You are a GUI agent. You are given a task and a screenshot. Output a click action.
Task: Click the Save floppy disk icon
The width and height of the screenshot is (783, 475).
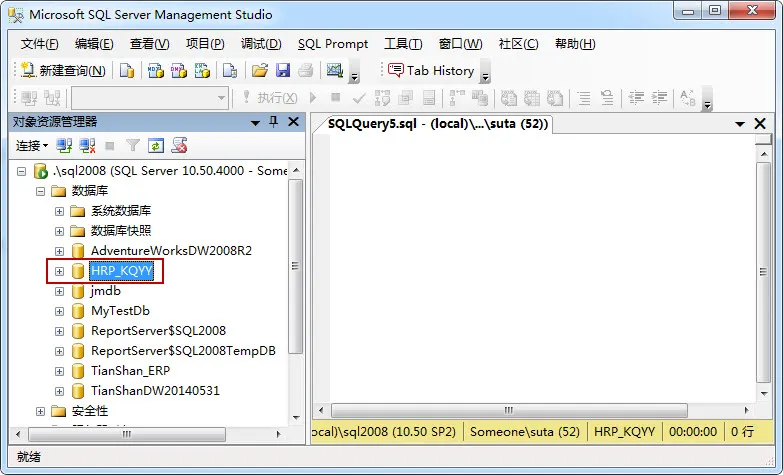(x=283, y=70)
